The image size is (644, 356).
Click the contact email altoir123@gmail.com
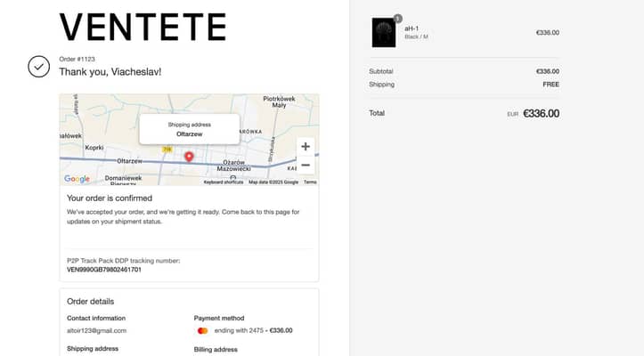pos(96,330)
